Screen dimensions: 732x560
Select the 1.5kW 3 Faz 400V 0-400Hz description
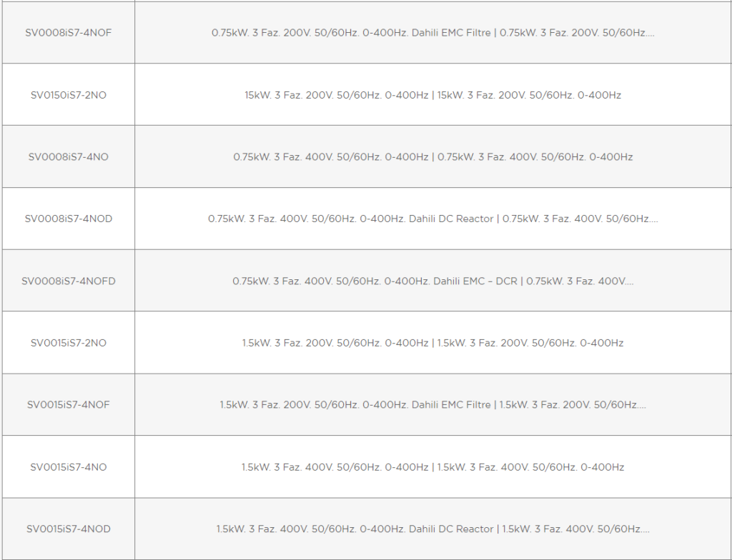point(432,466)
